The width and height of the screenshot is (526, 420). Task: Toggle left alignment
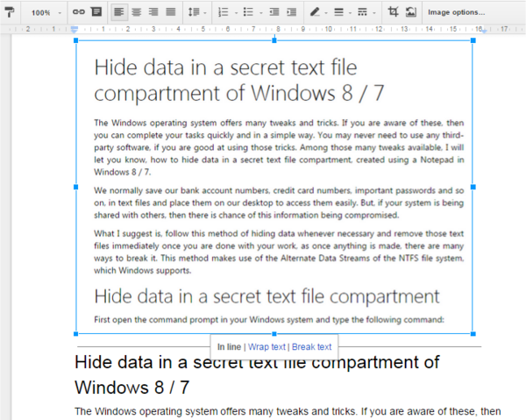pyautogui.click(x=119, y=12)
